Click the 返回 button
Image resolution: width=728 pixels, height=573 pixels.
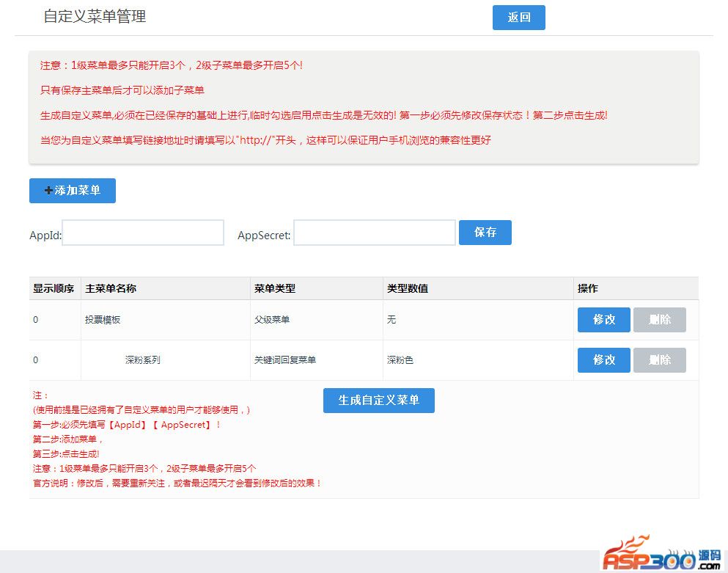(x=518, y=18)
